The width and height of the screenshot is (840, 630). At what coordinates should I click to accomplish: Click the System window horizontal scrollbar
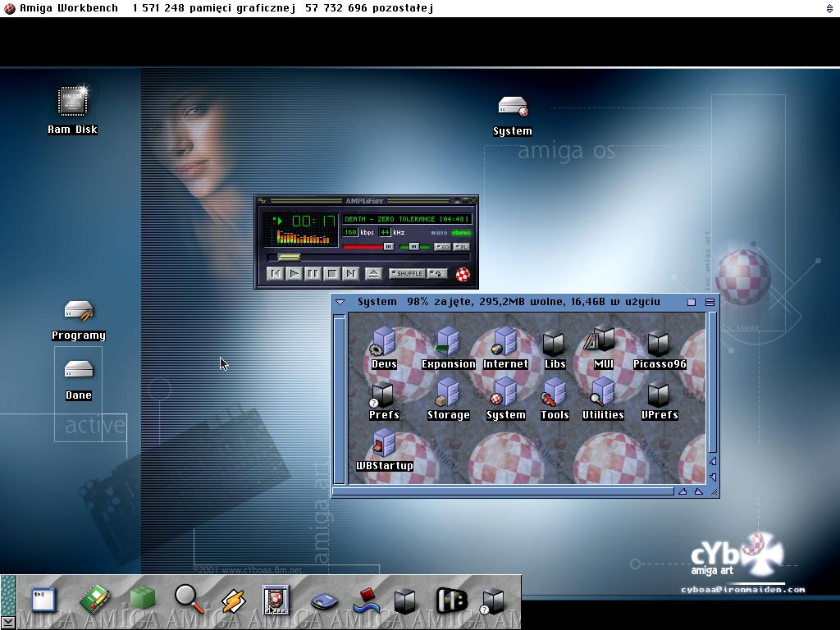(x=503, y=491)
